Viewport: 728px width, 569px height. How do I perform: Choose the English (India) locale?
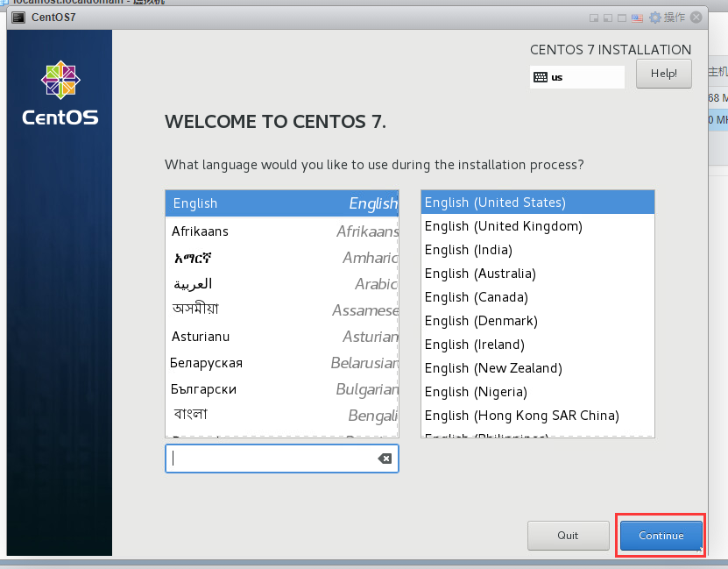pyautogui.click(x=538, y=250)
